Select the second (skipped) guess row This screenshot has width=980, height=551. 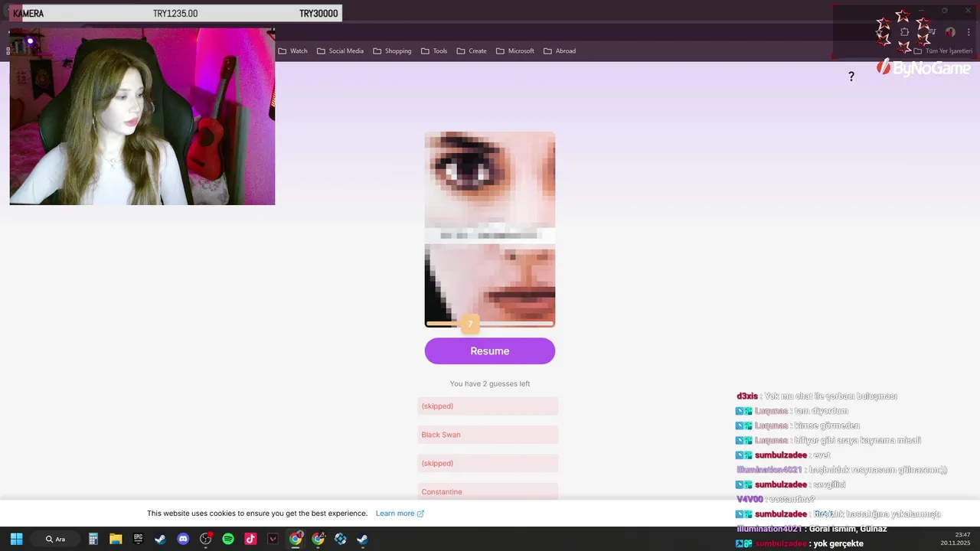coord(488,463)
